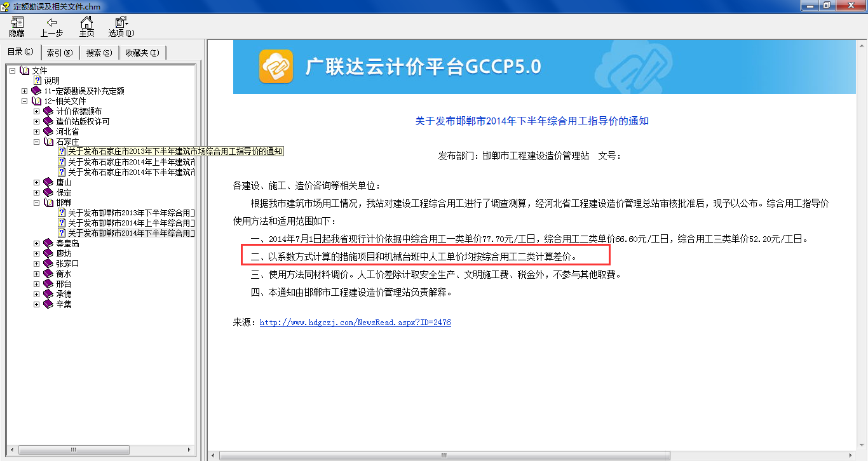868x461 pixels.
Task: Select the 衡水 label in tree
Action: 64,274
